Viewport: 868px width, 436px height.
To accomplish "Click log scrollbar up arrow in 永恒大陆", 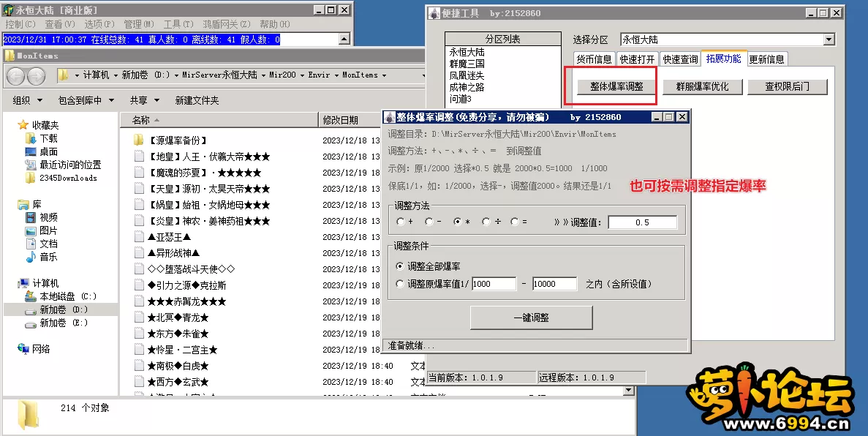I will pos(344,40).
